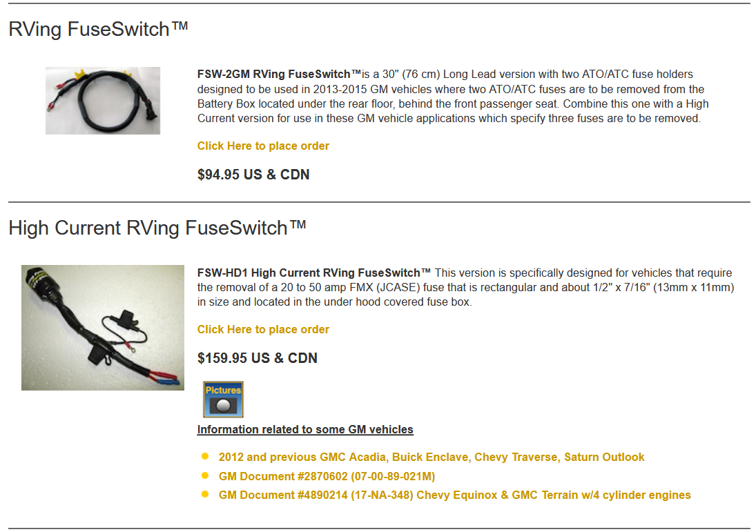Click bullet dot beside Document #4890214
This screenshot has height=532, width=756.
(205, 495)
